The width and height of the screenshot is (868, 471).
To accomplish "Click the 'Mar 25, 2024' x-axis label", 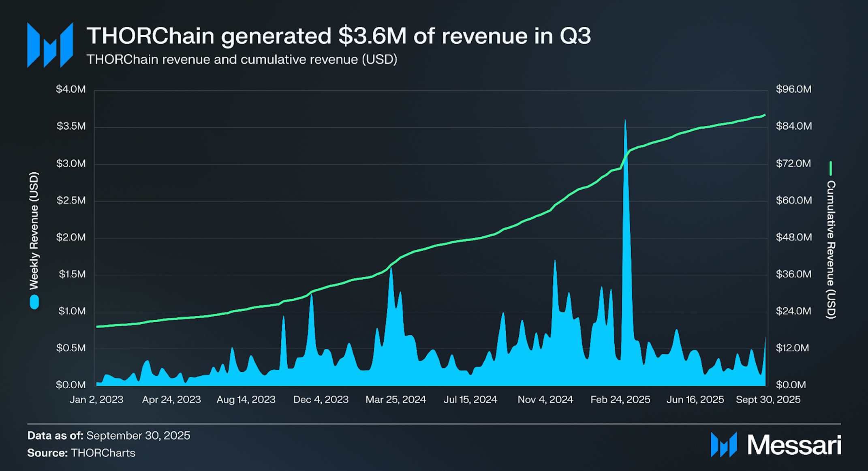I will [396, 400].
